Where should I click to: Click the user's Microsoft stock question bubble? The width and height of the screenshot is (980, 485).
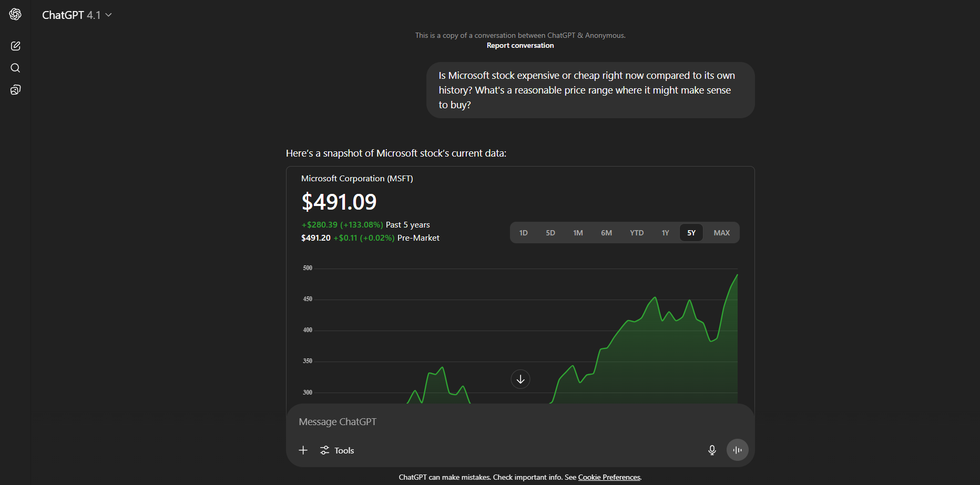tap(590, 90)
